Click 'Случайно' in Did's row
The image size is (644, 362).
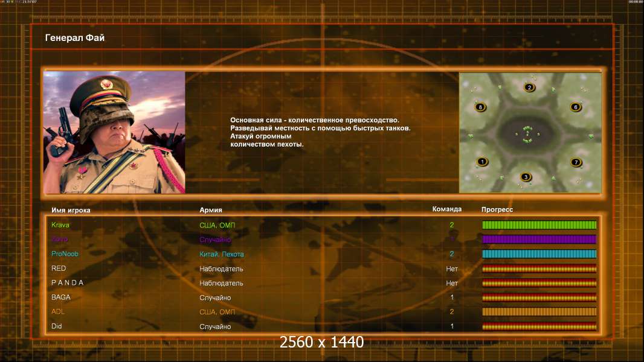click(x=215, y=327)
